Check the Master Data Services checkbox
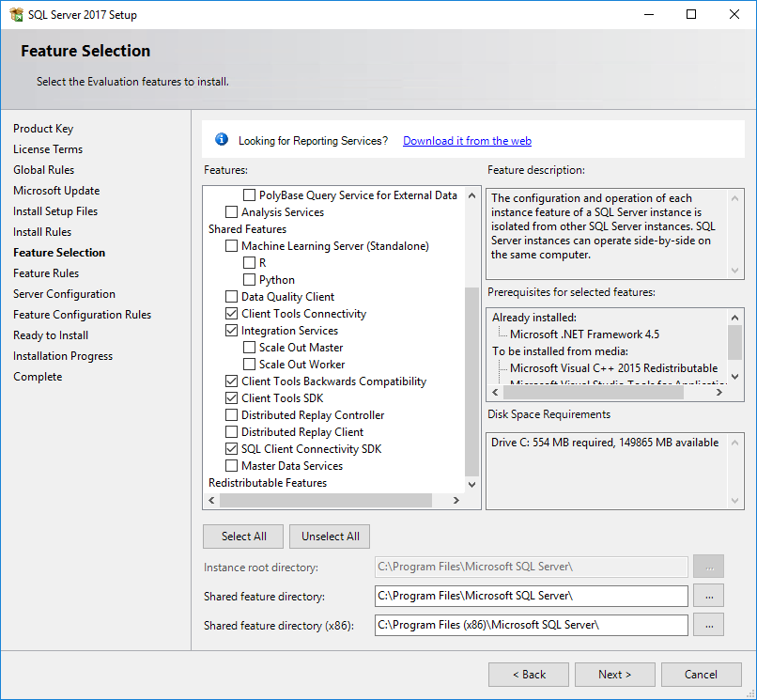 [231, 466]
